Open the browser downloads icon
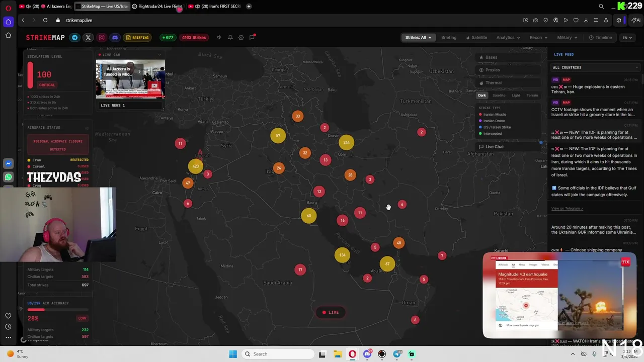The width and height of the screenshot is (644, 362). [586, 20]
